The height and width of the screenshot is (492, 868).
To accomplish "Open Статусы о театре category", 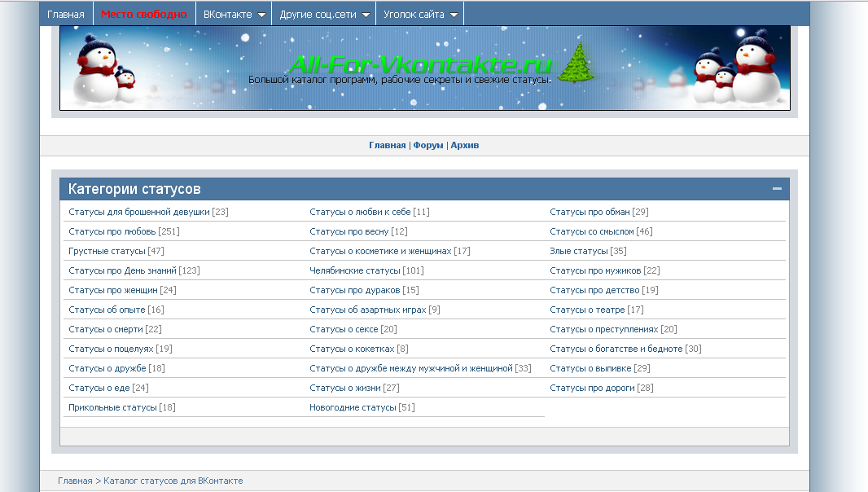I will click(x=587, y=310).
